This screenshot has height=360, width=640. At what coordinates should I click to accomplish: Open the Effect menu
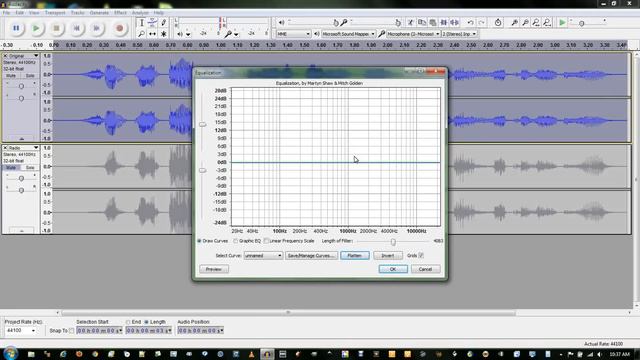120,13
